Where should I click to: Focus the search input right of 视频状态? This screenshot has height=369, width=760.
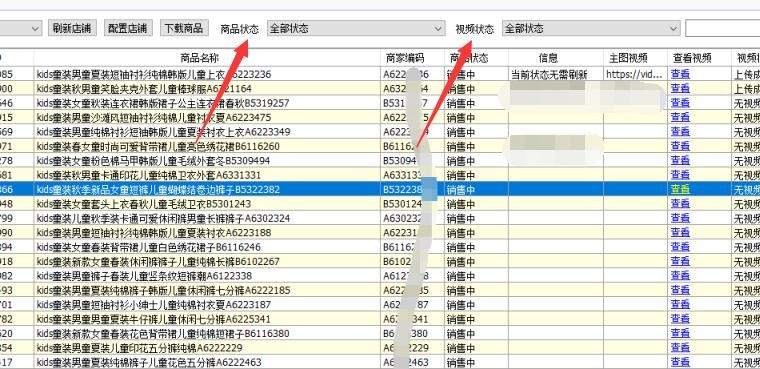coord(722,28)
